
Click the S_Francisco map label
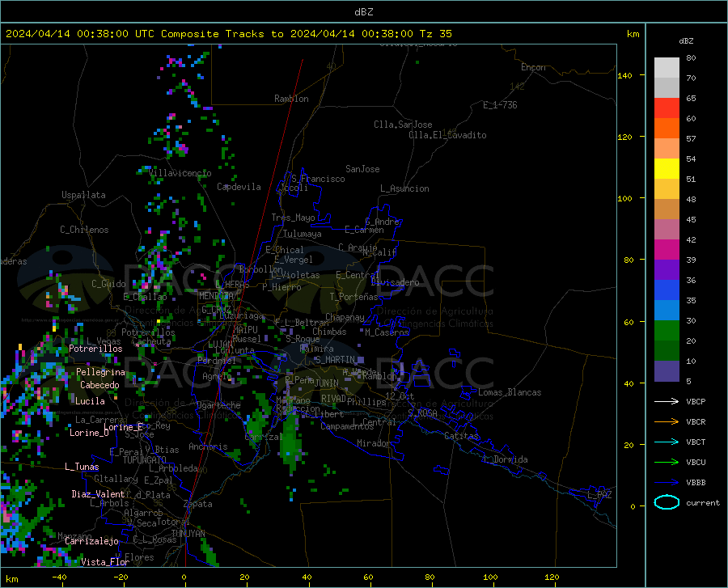pos(318,179)
